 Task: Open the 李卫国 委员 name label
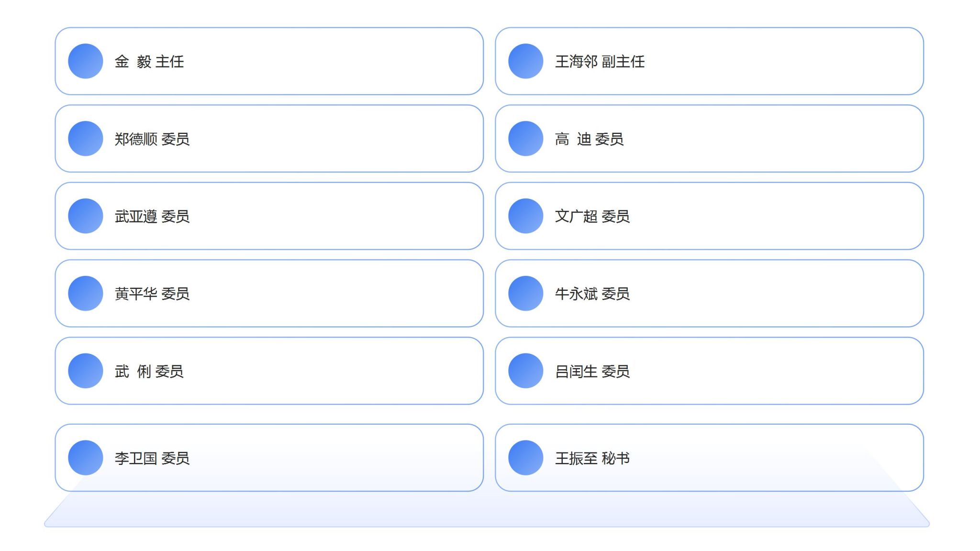[x=152, y=458]
